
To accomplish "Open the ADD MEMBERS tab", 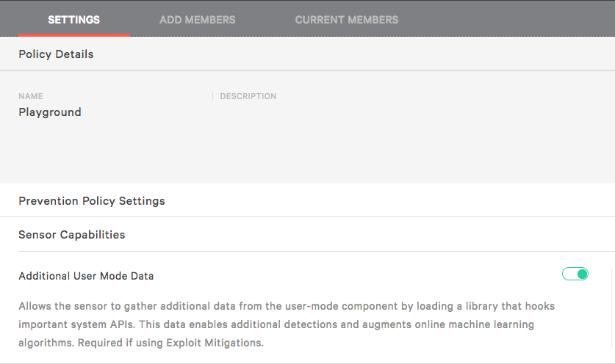I will point(198,20).
